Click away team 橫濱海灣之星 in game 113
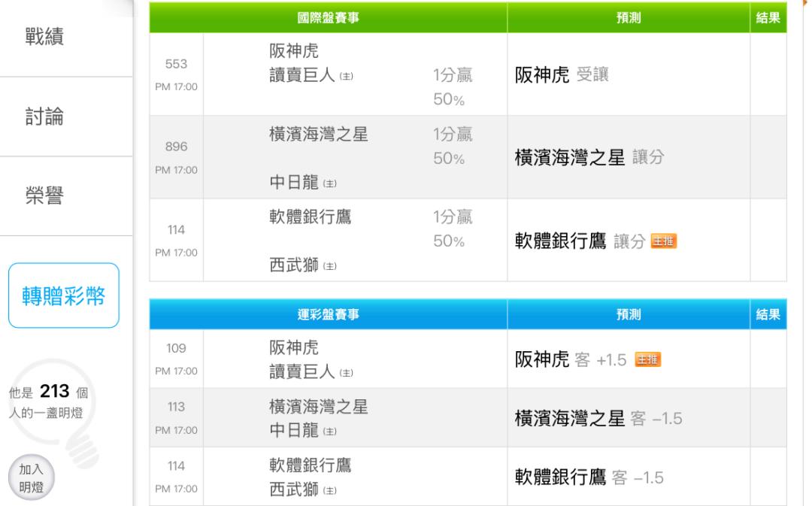This screenshot has width=812, height=506. [x=319, y=407]
